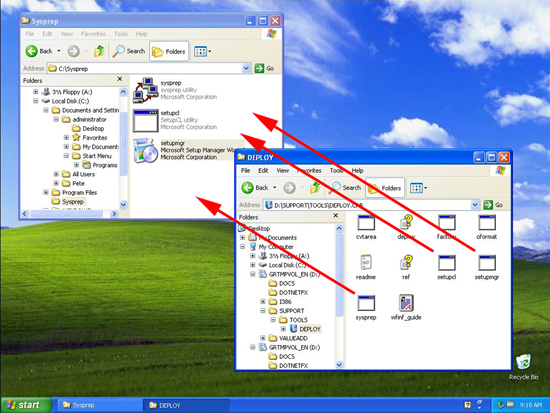The height and width of the screenshot is (413, 550).
Task: Click Forward arrow in Sysprep toolbar
Action: pyautogui.click(x=74, y=51)
